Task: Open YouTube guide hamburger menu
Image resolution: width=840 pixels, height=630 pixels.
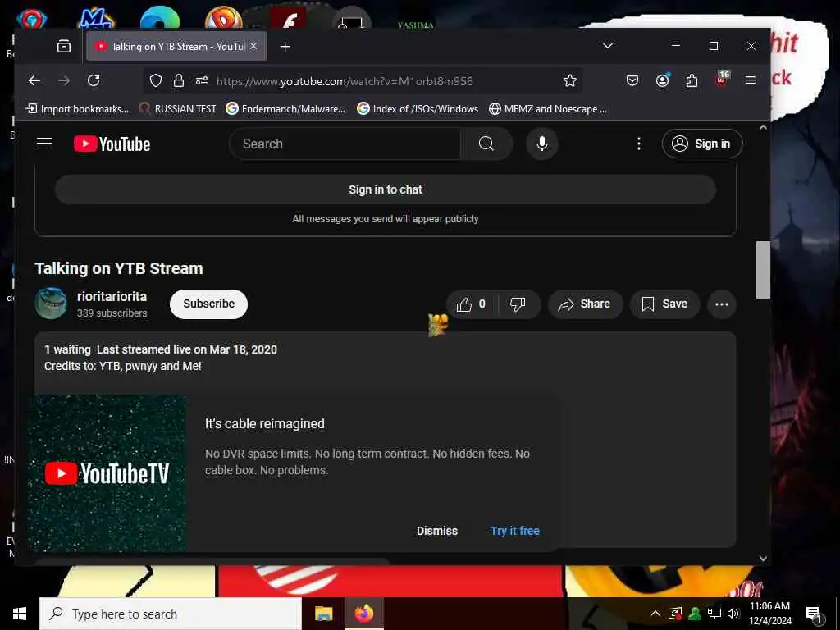Action: click(44, 144)
